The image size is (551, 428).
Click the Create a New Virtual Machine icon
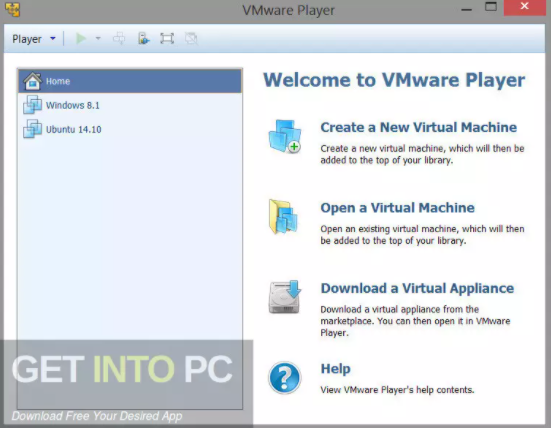(285, 136)
